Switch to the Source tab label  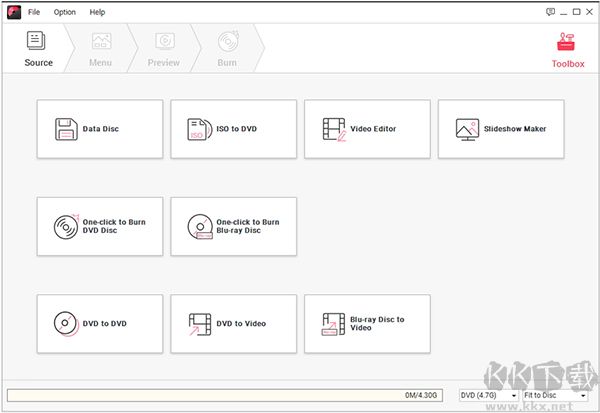click(39, 63)
